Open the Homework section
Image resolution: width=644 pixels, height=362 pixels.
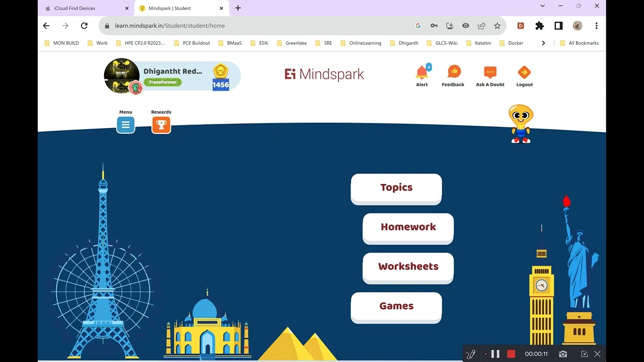(x=408, y=228)
